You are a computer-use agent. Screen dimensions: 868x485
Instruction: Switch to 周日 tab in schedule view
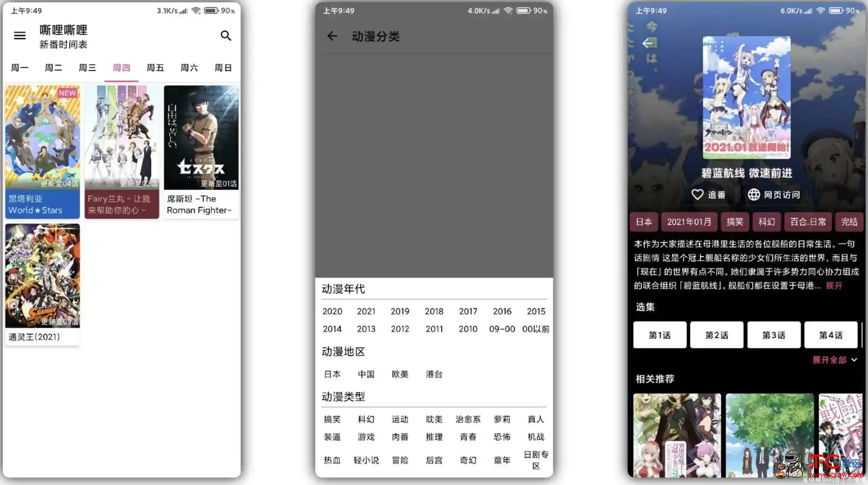point(223,67)
